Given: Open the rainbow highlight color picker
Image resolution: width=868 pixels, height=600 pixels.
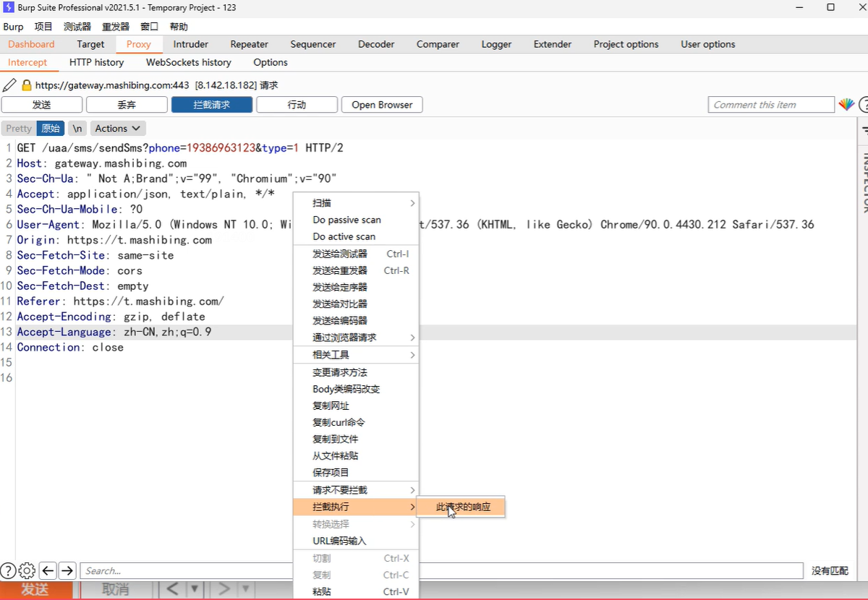Looking at the screenshot, I should point(846,105).
